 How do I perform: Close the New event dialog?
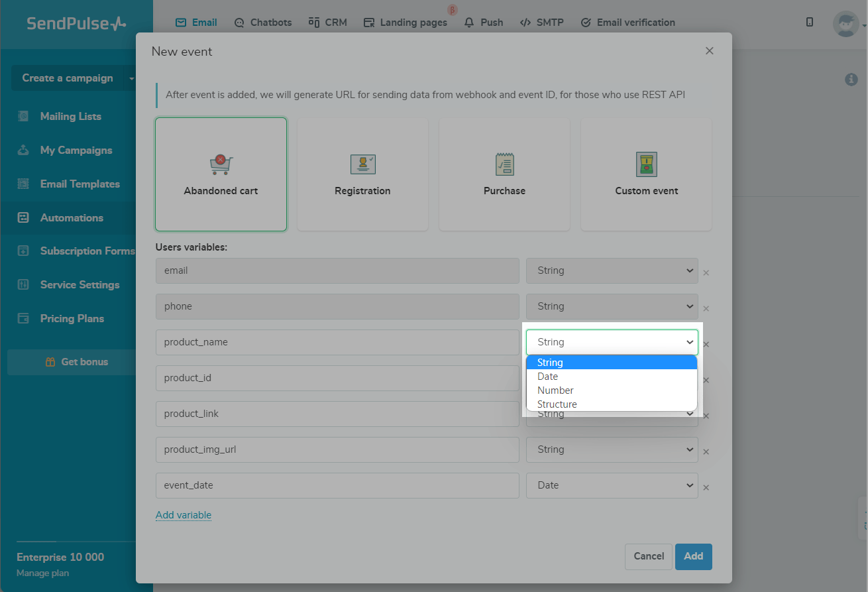tap(710, 51)
